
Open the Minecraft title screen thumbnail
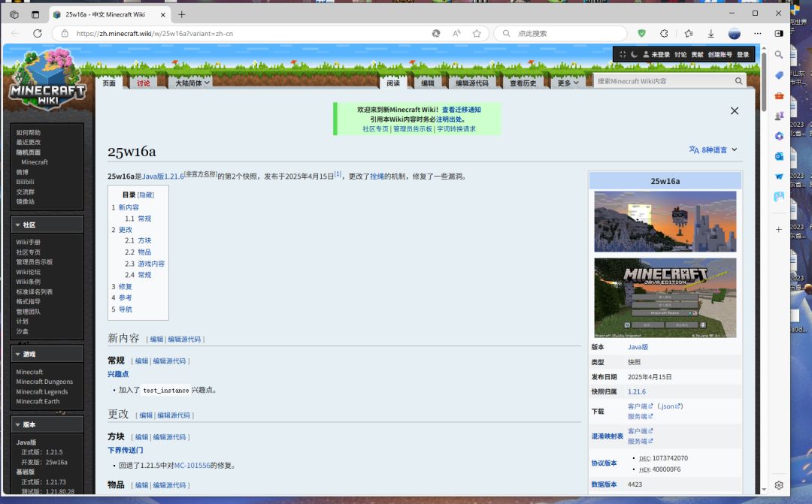click(x=665, y=297)
